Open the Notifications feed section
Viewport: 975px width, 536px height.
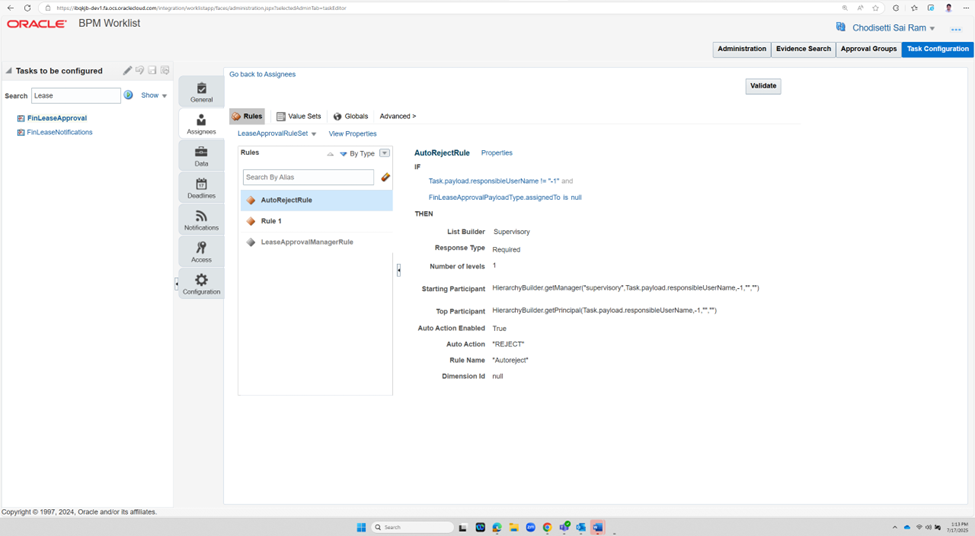(201, 220)
